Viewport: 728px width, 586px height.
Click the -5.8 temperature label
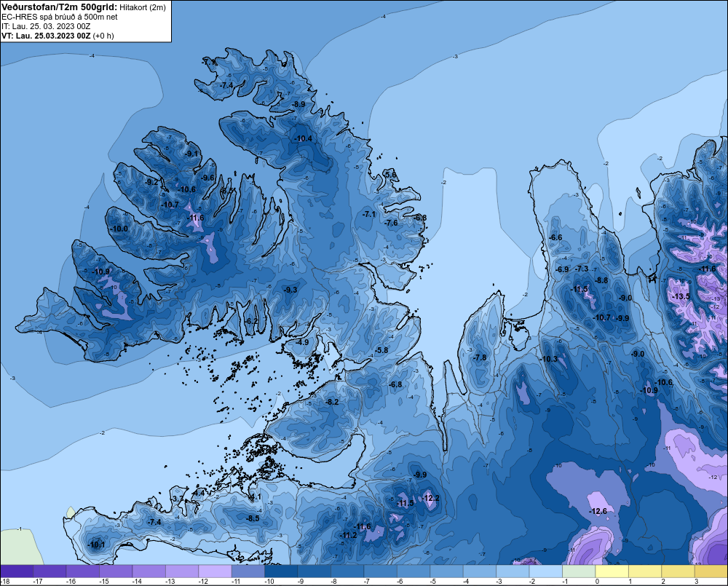click(381, 350)
